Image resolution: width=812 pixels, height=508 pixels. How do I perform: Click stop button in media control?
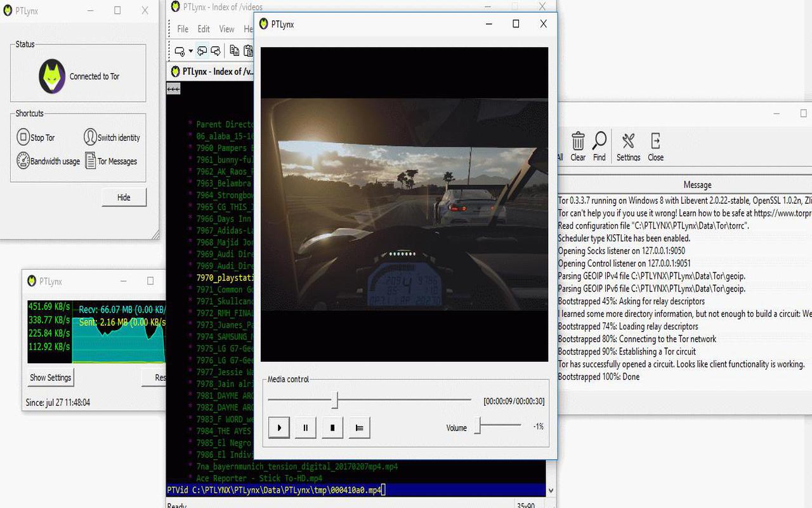point(332,427)
